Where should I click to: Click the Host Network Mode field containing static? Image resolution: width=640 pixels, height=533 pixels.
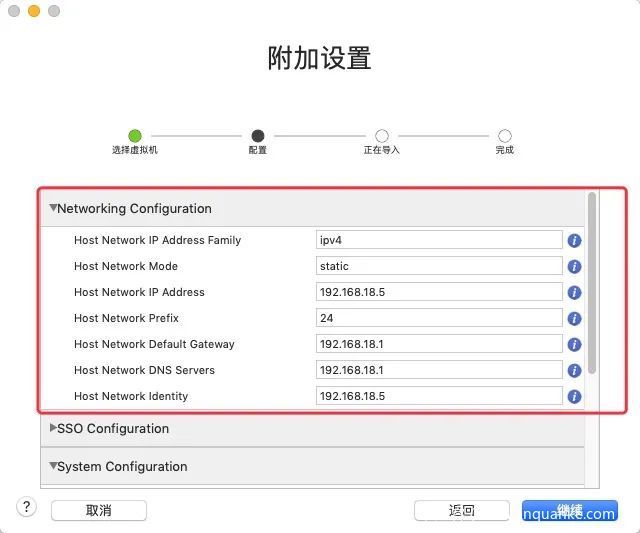tap(439, 266)
